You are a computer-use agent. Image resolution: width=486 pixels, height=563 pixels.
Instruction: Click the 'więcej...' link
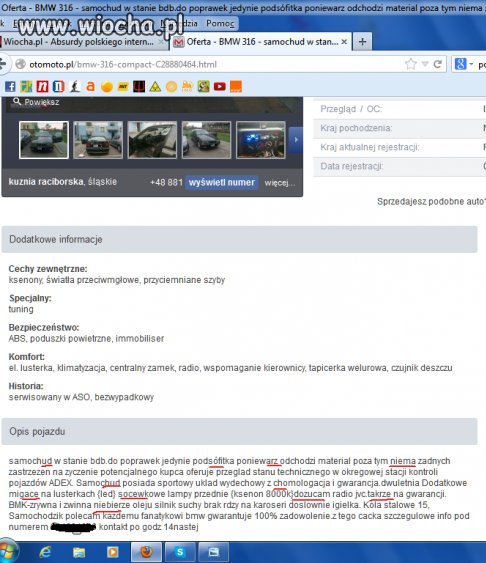(x=280, y=183)
